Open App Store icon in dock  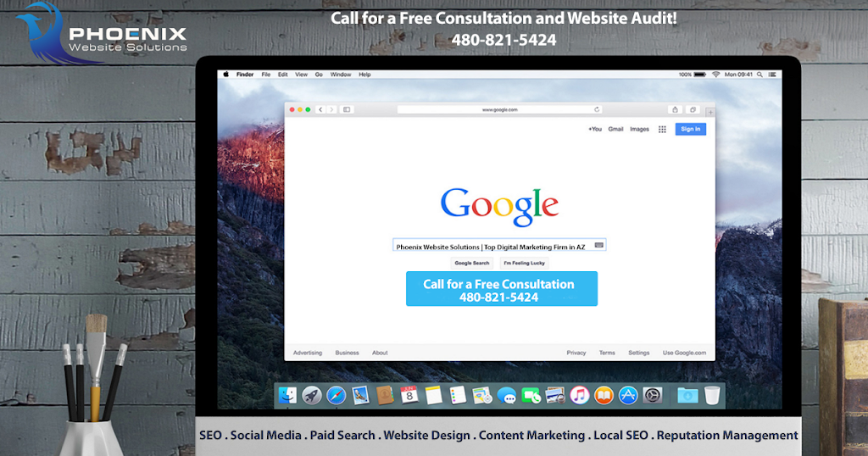point(628,395)
